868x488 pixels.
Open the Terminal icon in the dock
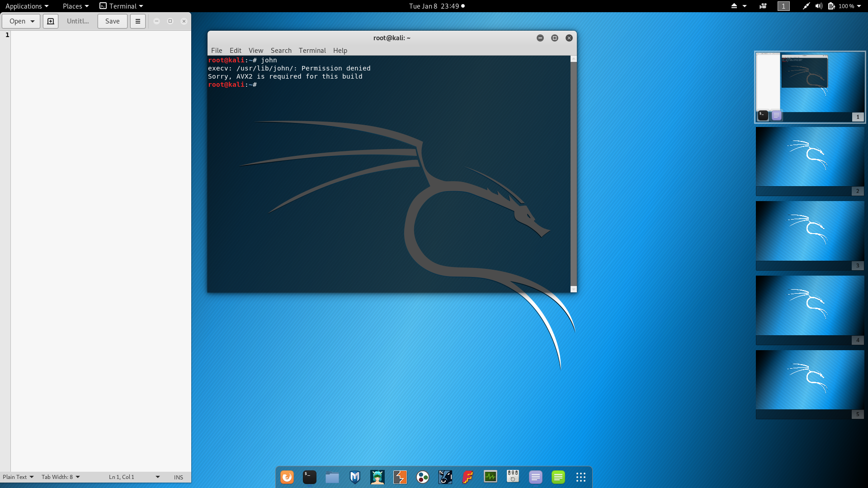(x=310, y=477)
